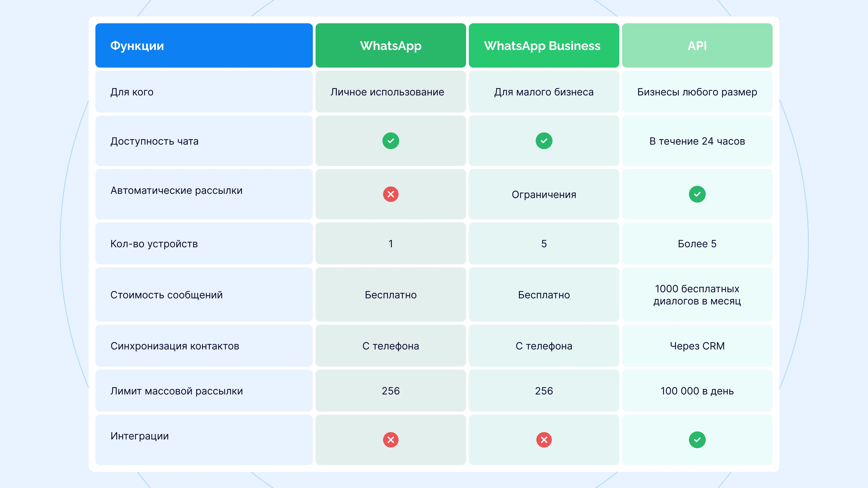This screenshot has width=868, height=488.
Task: Click the red cross for WhatsApp integrations
Action: [x=391, y=439]
